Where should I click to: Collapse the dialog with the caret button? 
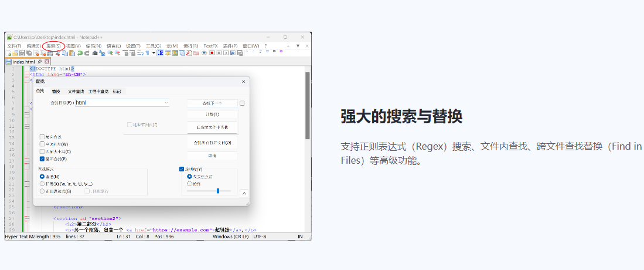(x=244, y=193)
